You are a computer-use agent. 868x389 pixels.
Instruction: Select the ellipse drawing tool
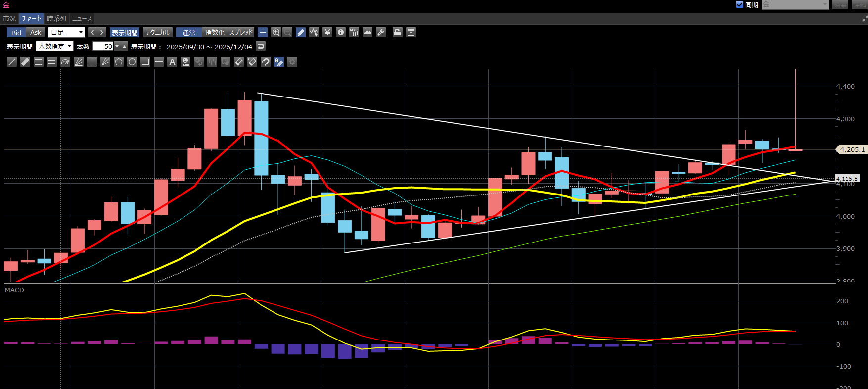[132, 62]
